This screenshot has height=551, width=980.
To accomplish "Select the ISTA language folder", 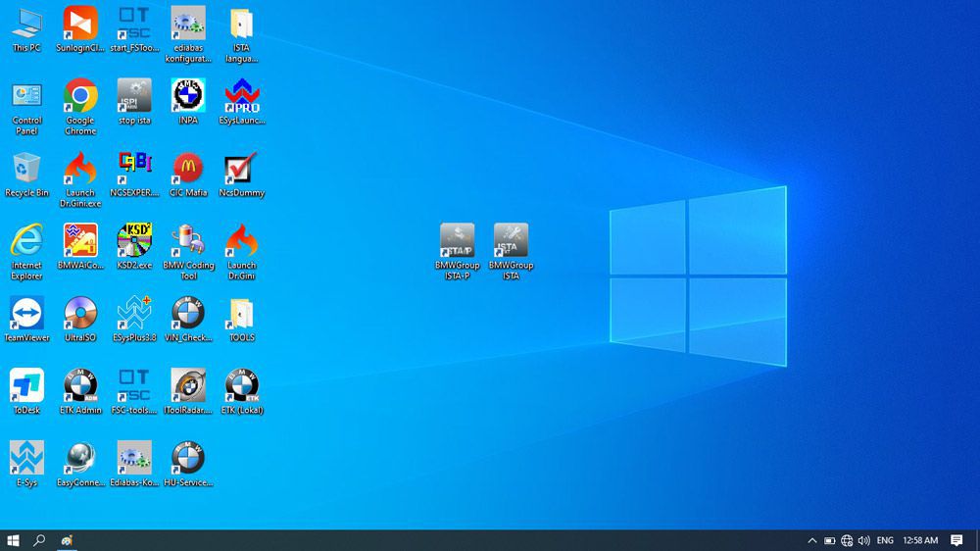I will click(x=242, y=34).
